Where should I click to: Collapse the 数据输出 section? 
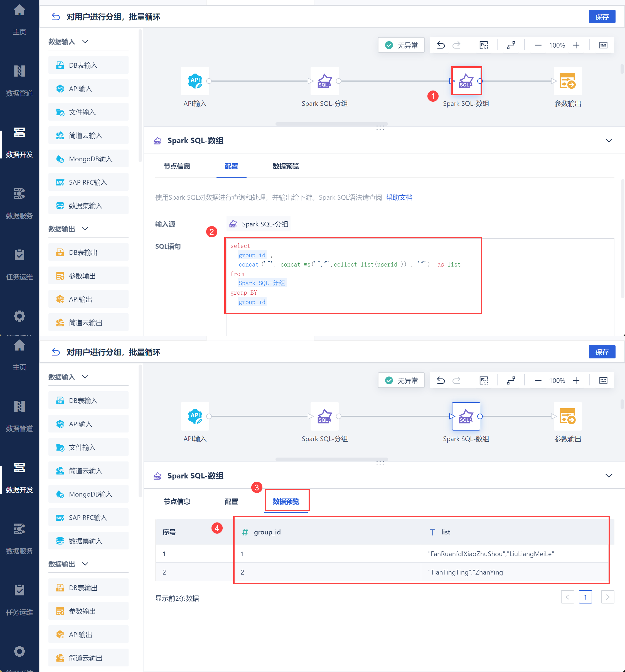(85, 229)
